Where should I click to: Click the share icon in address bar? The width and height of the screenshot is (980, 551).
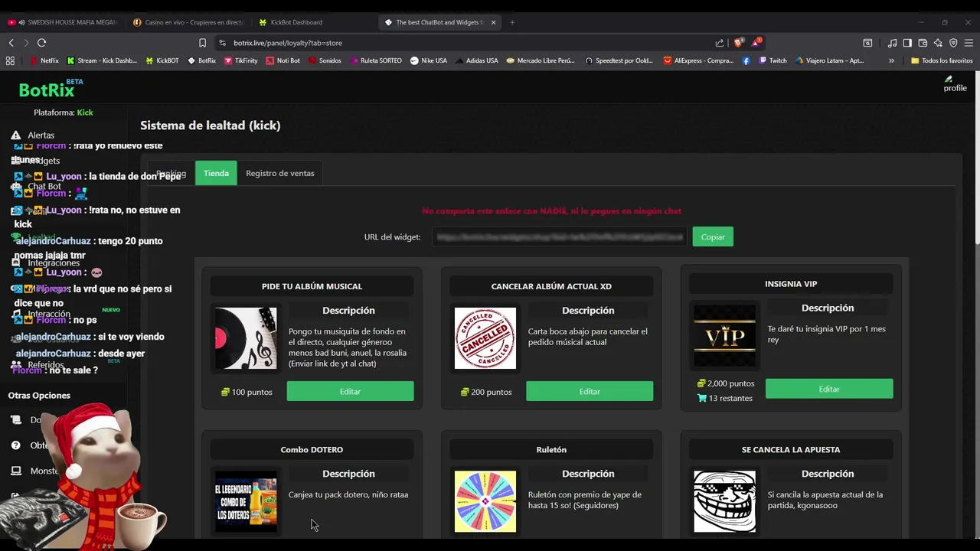click(720, 43)
